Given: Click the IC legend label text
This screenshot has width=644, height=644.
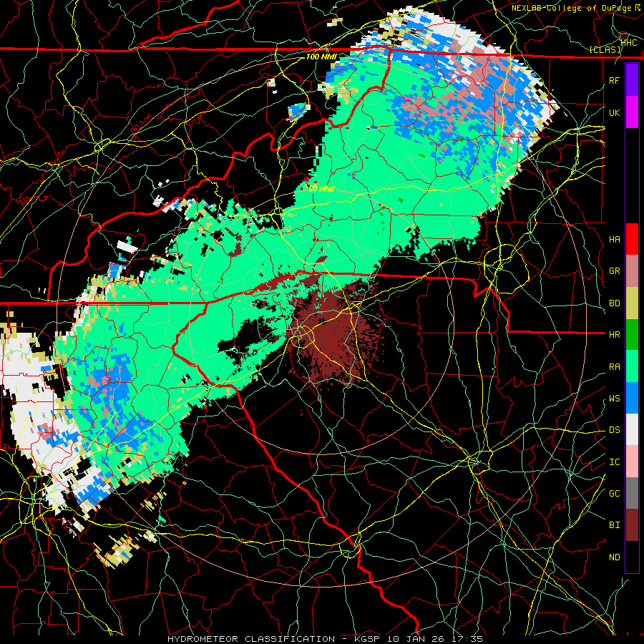Looking at the screenshot, I should click(x=614, y=462).
